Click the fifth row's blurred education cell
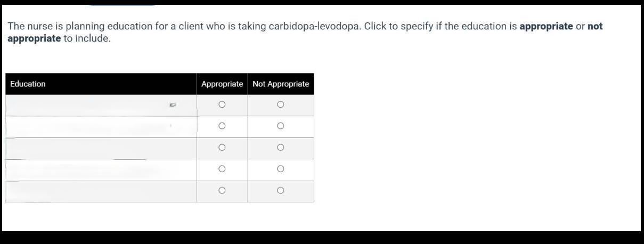Screen dimensions: 644x244 pyautogui.click(x=101, y=191)
